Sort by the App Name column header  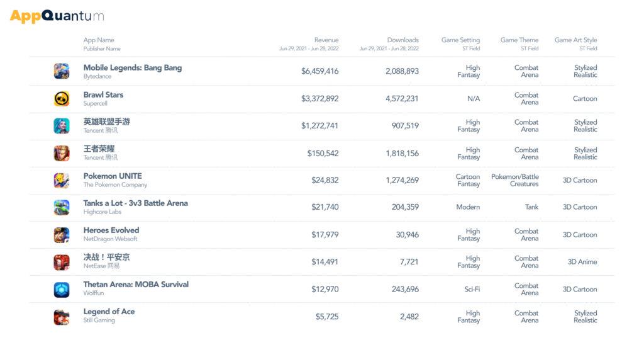[99, 40]
